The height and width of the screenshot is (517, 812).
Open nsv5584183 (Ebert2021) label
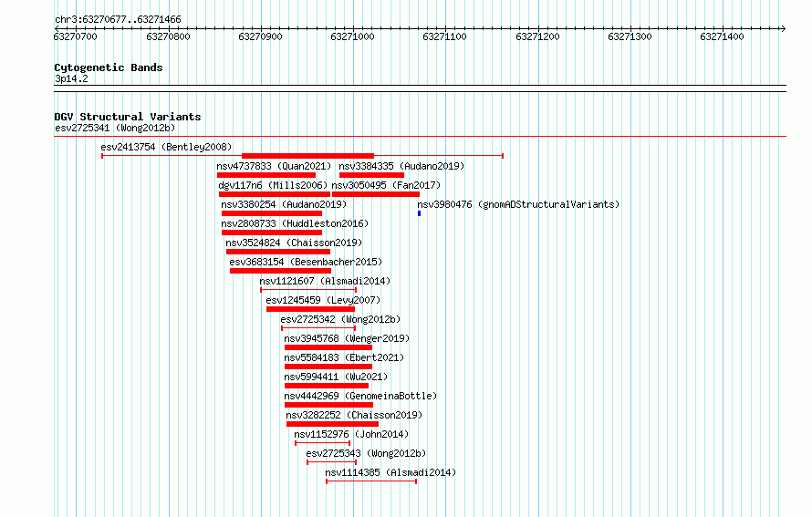coord(344,357)
